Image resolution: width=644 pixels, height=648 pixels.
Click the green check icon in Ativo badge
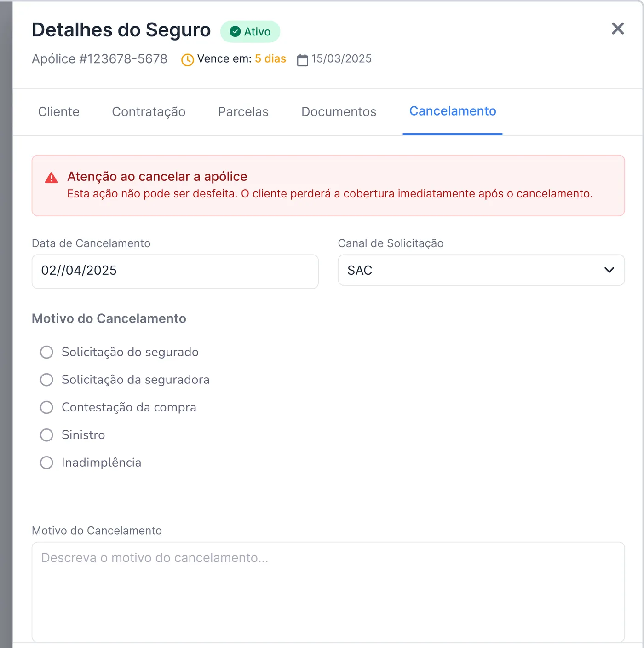(235, 31)
